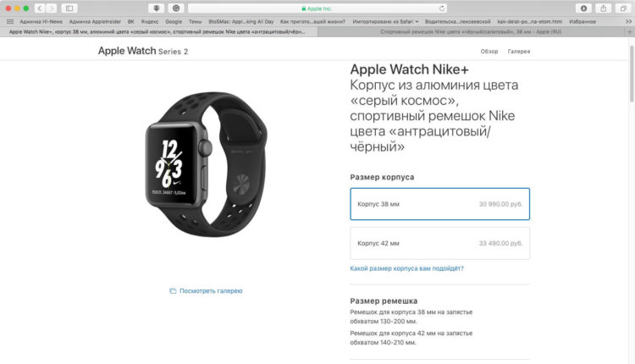Viewport: 635px width, 364px height.
Task: Open Какой размер корпуса вам подойдёт link
Action: pos(406,268)
